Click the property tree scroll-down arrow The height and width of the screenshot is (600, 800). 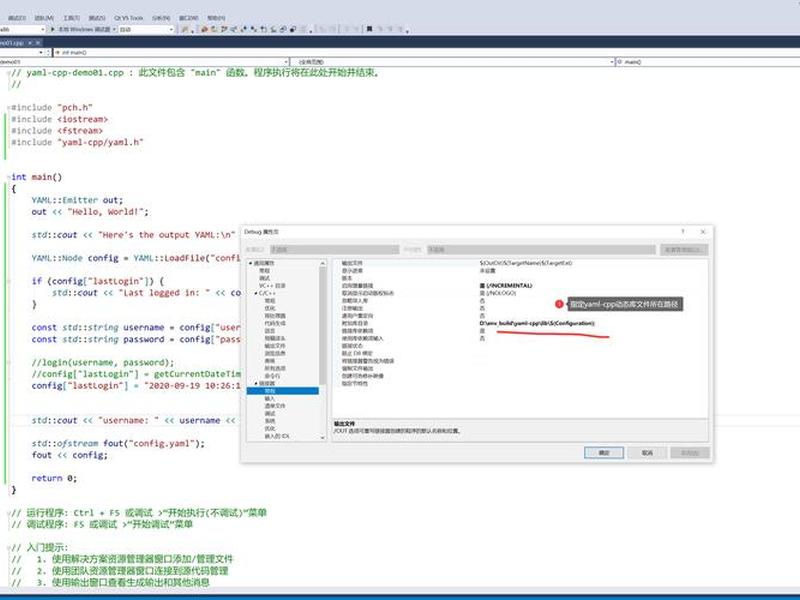[322, 437]
